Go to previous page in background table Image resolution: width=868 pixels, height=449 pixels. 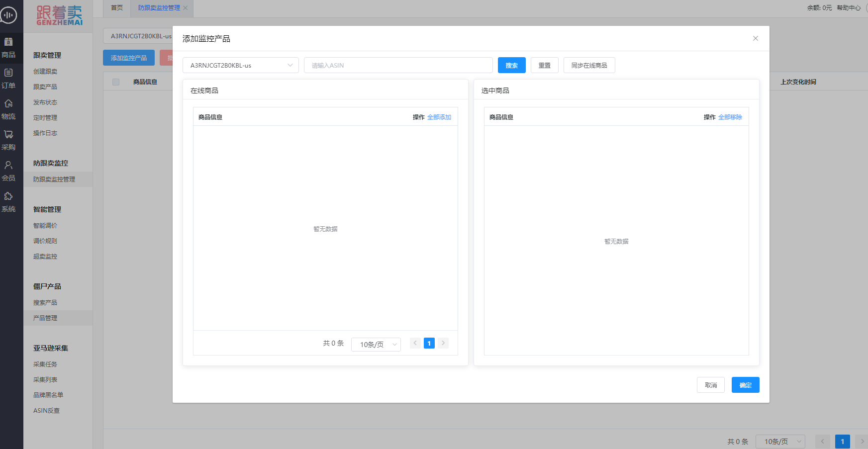822,441
